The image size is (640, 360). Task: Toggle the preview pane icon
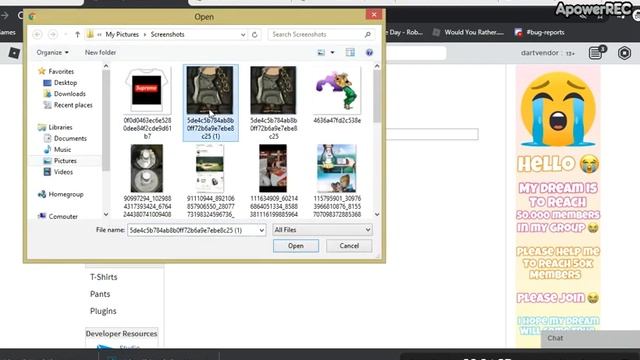coord(350,52)
